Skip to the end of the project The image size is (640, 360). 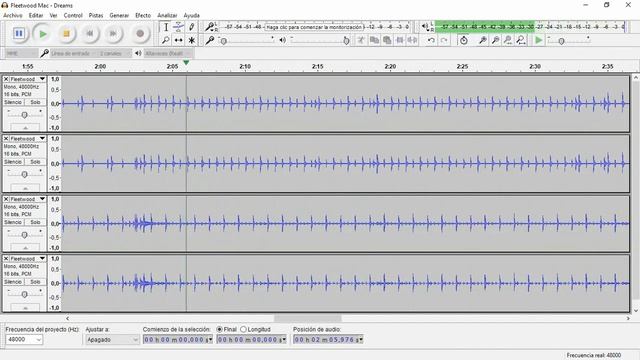[113, 33]
